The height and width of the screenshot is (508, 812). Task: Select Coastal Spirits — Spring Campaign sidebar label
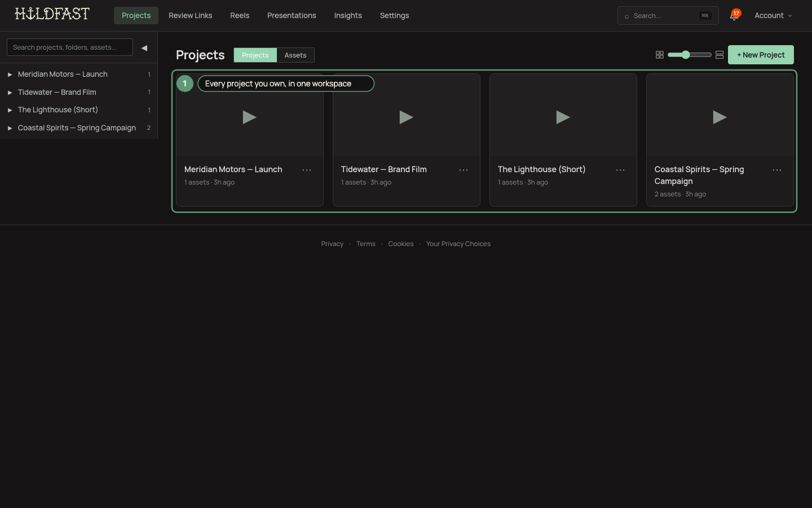click(77, 128)
